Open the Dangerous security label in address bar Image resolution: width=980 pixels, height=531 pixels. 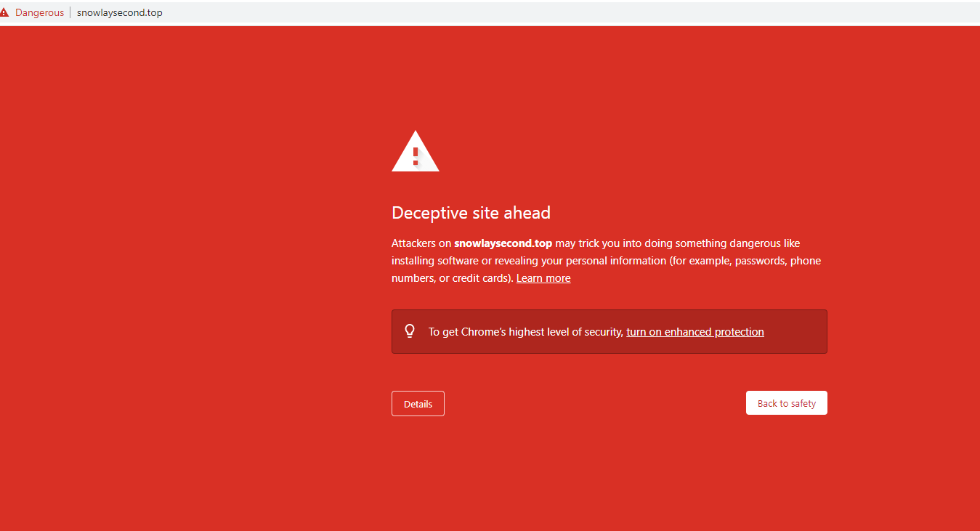pyautogui.click(x=39, y=13)
